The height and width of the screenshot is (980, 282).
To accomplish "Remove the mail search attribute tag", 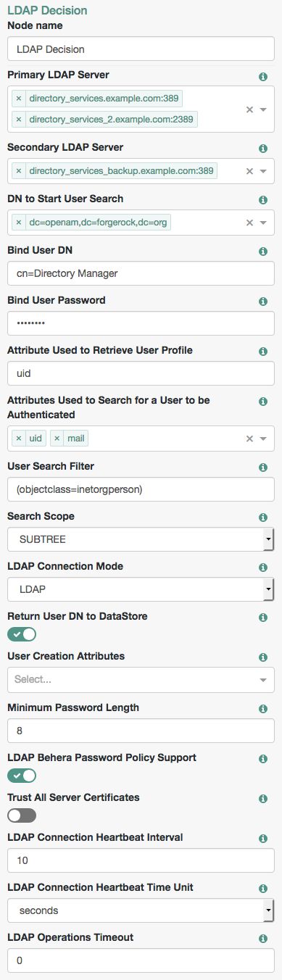I will (57, 439).
